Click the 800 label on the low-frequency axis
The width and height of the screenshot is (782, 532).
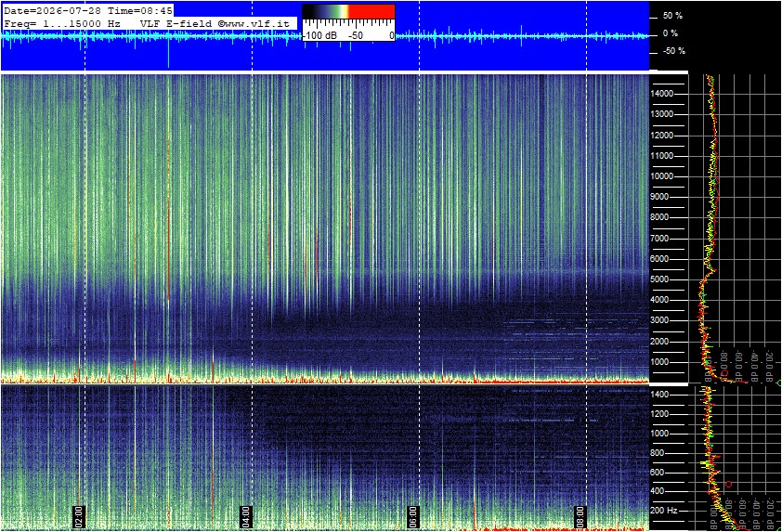coord(657,453)
